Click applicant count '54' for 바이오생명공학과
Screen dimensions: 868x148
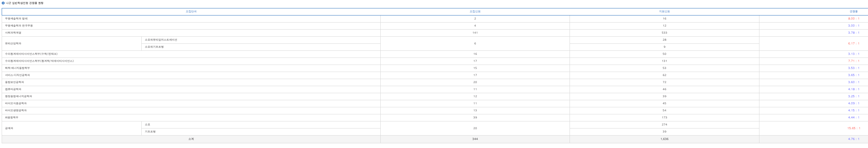[664, 110]
